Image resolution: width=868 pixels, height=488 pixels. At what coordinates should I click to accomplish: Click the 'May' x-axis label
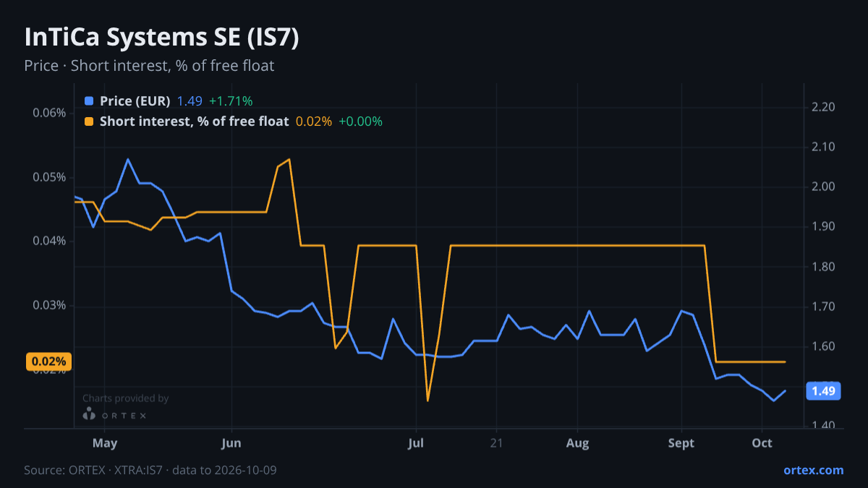pos(105,442)
